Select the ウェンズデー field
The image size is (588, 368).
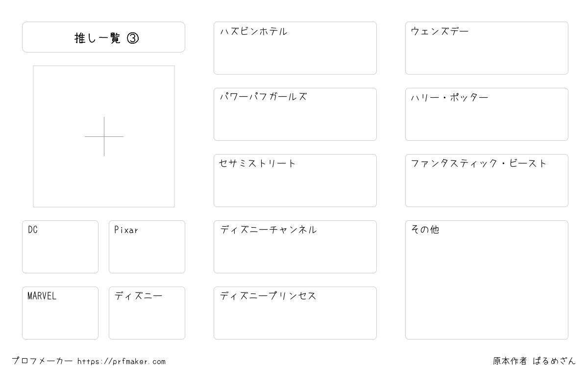click(487, 48)
